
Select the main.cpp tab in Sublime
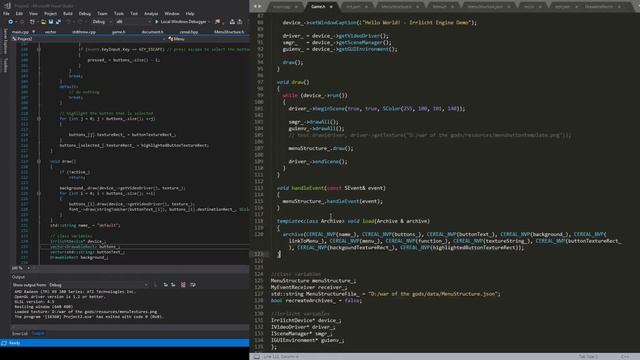point(282,7)
